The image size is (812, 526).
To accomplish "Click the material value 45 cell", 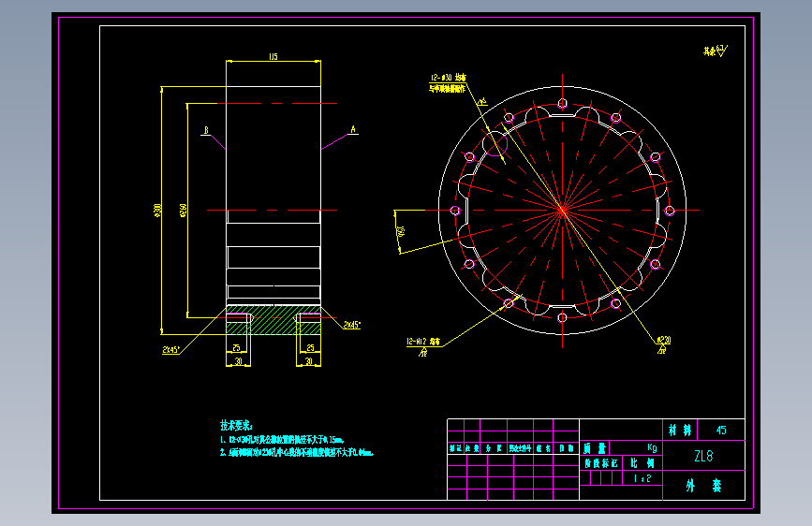I will (721, 430).
